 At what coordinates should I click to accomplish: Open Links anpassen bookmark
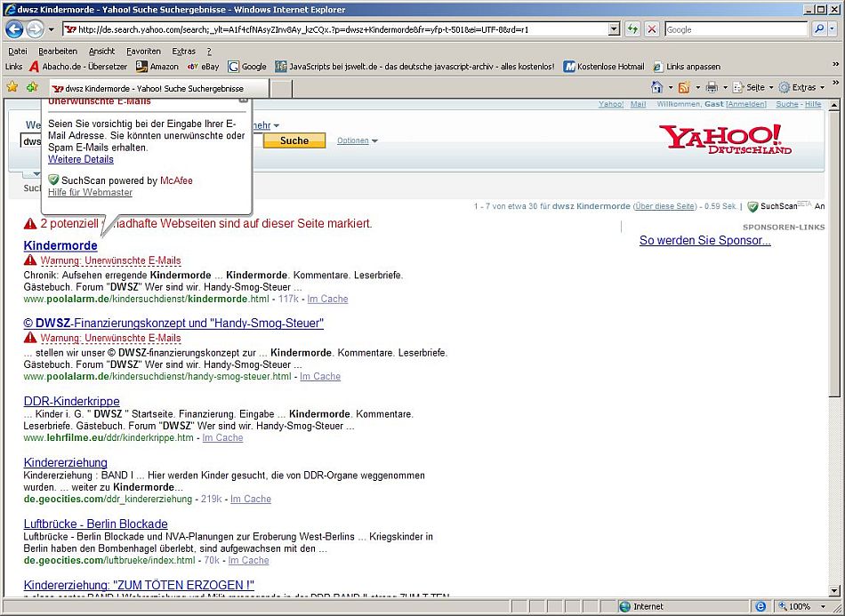point(687,67)
